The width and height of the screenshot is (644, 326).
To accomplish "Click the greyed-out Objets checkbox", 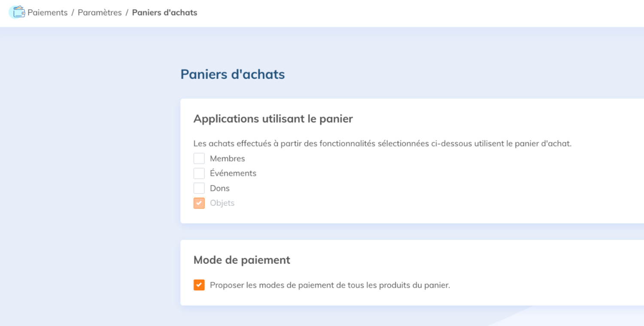I will point(199,203).
